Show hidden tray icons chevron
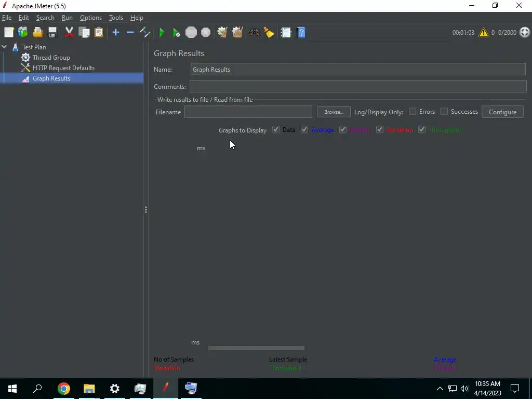 pyautogui.click(x=440, y=389)
